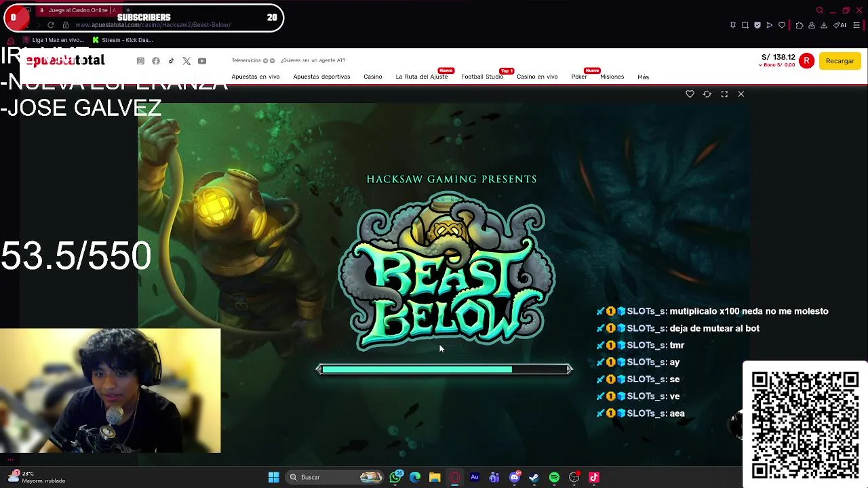Open the pink TikTok app in taskbar
The height and width of the screenshot is (488, 868).
coord(594,477)
